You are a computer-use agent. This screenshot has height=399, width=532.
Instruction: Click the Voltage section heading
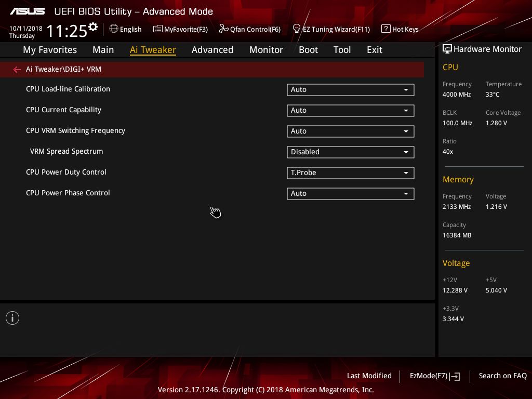tap(456, 263)
